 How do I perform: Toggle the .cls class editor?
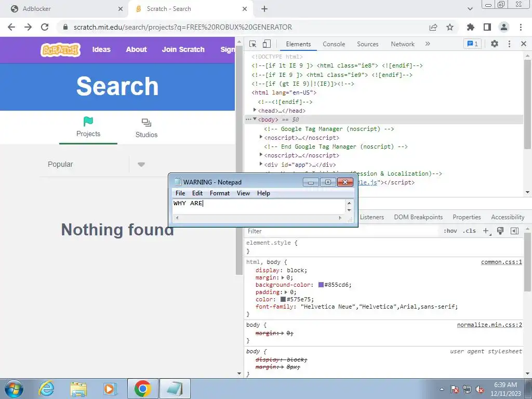coord(469,231)
